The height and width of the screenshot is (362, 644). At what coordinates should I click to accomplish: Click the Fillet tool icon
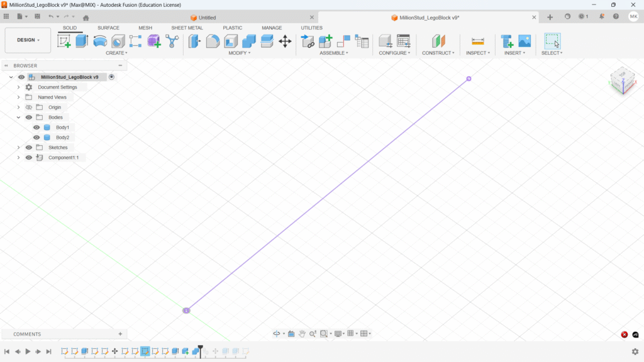pyautogui.click(x=213, y=41)
